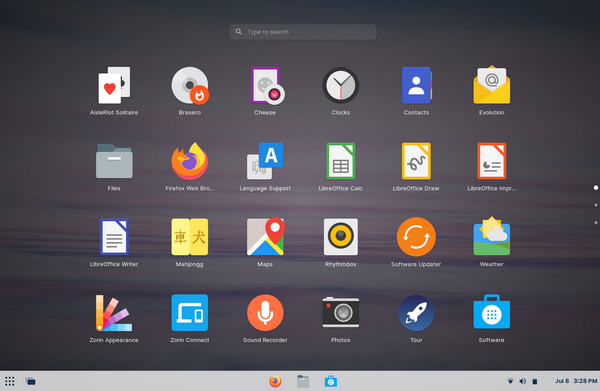
Task: Go to third app grid page dot
Action: (x=595, y=222)
